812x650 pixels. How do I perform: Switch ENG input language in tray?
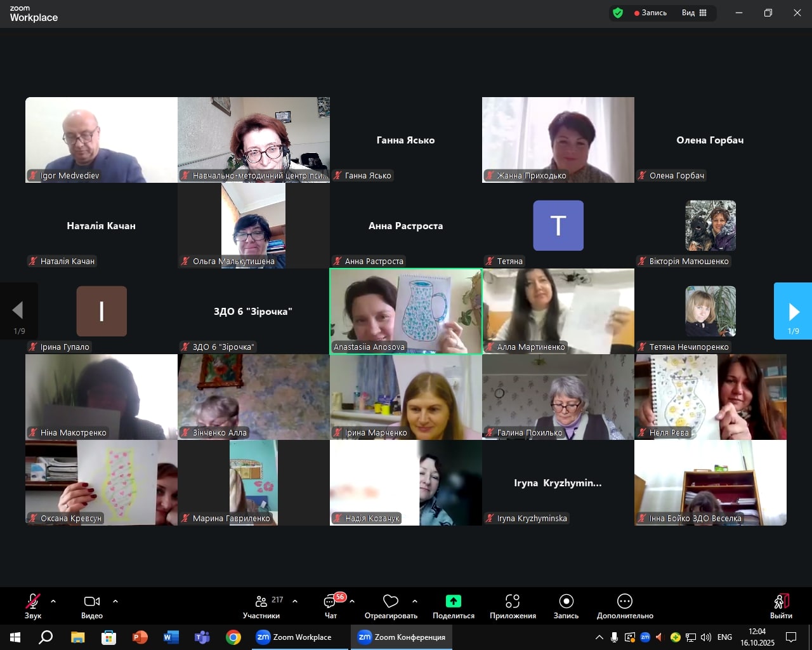coord(724,637)
